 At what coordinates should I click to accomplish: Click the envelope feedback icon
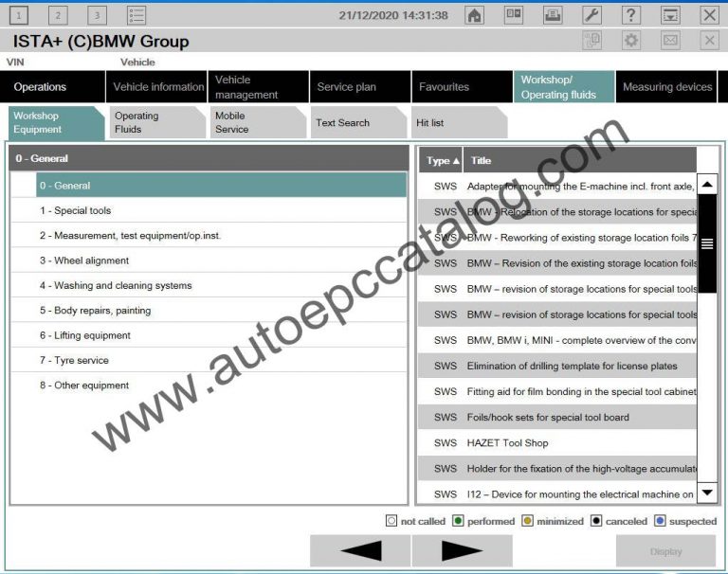(670, 41)
